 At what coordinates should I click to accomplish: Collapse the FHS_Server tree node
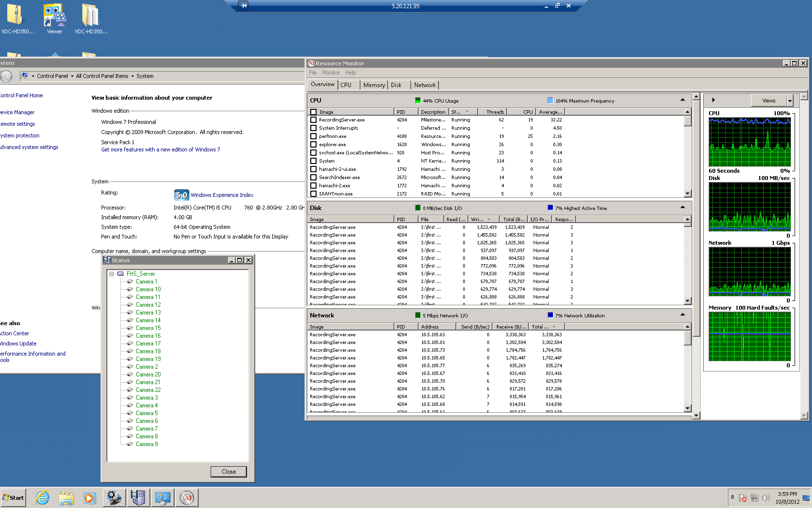[x=112, y=274]
